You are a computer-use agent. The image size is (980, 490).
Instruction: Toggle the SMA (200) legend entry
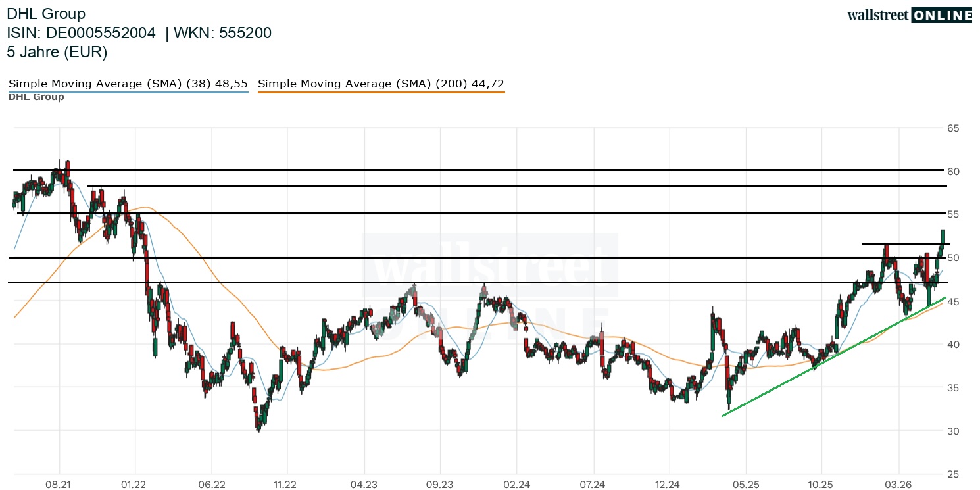coord(381,84)
